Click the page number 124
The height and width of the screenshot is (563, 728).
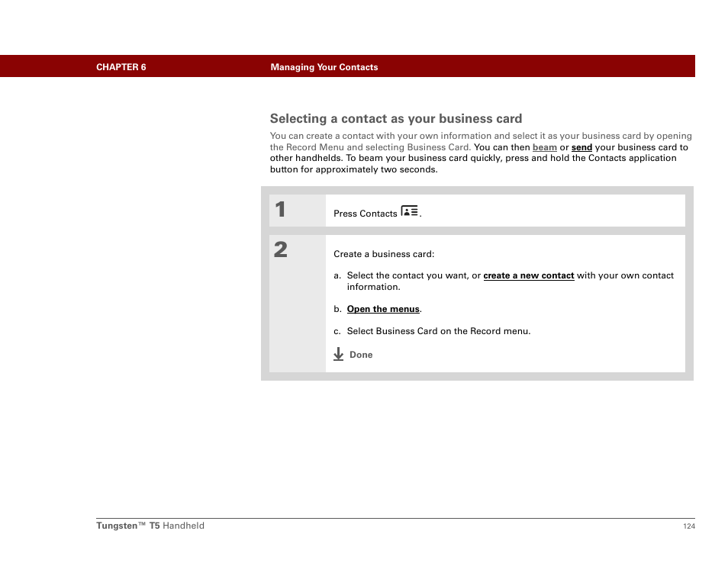688,526
